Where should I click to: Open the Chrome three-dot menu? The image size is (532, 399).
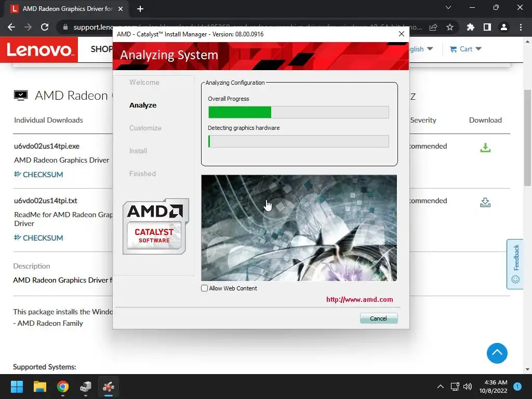[x=521, y=27]
